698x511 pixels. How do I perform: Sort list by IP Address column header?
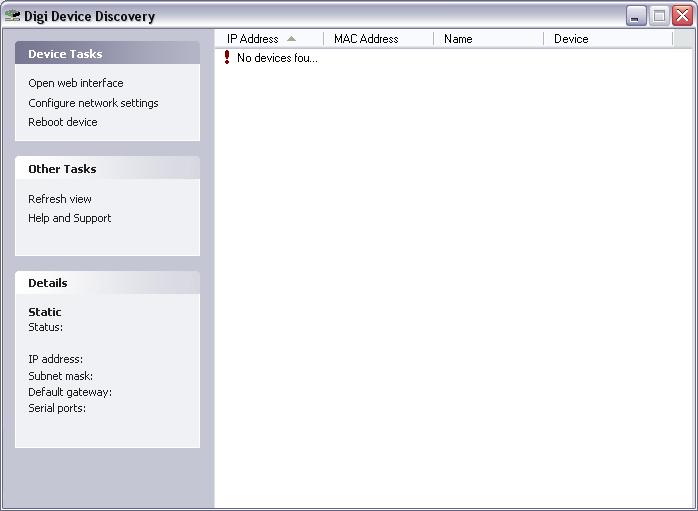coord(253,39)
